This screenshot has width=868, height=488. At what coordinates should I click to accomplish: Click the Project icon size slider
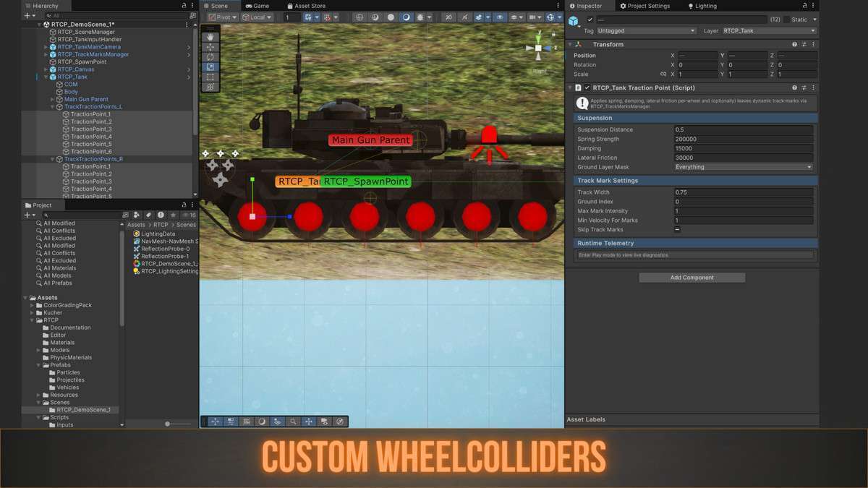pyautogui.click(x=179, y=424)
